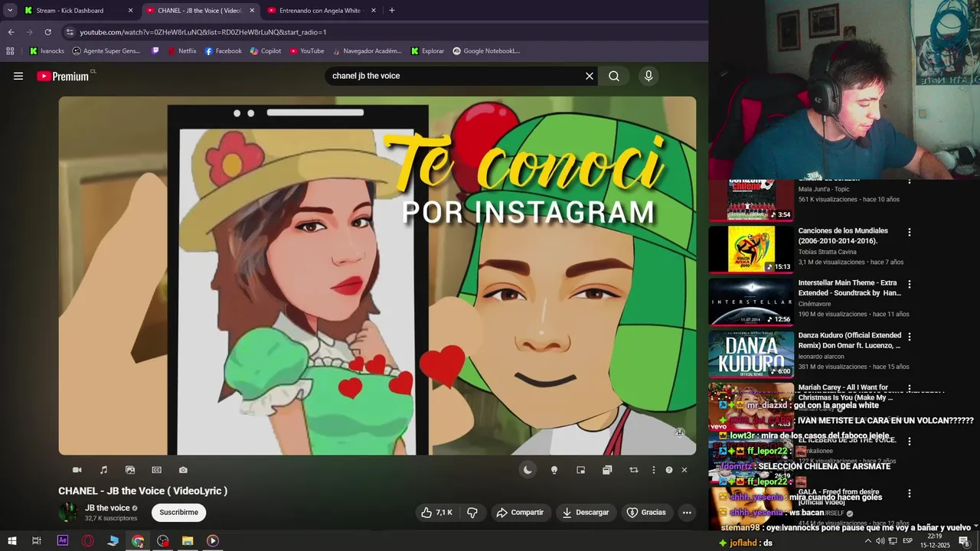The image size is (980, 551).
Task: Close the Stream - Kick Dashboard tab
Action: (130, 11)
